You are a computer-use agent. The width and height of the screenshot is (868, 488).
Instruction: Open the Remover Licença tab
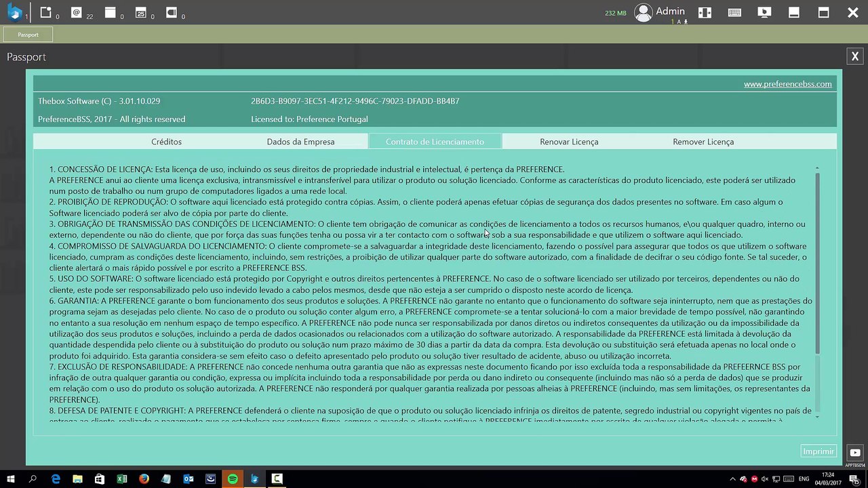pos(703,142)
